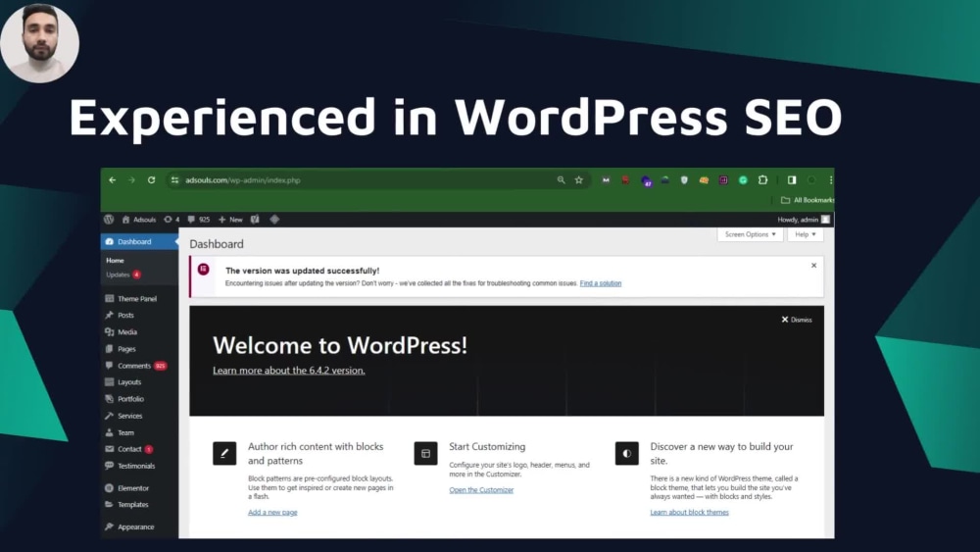Screen dimensions: 980x552
Task: Open site information icon beside the URL
Action: 175,180
